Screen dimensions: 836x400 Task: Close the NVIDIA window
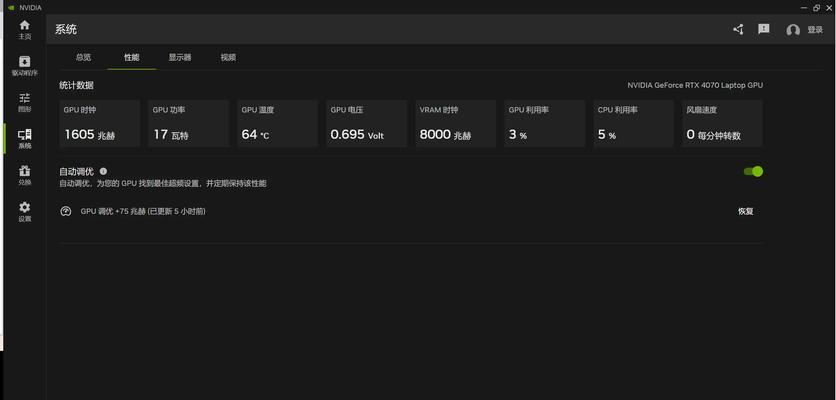829,7
